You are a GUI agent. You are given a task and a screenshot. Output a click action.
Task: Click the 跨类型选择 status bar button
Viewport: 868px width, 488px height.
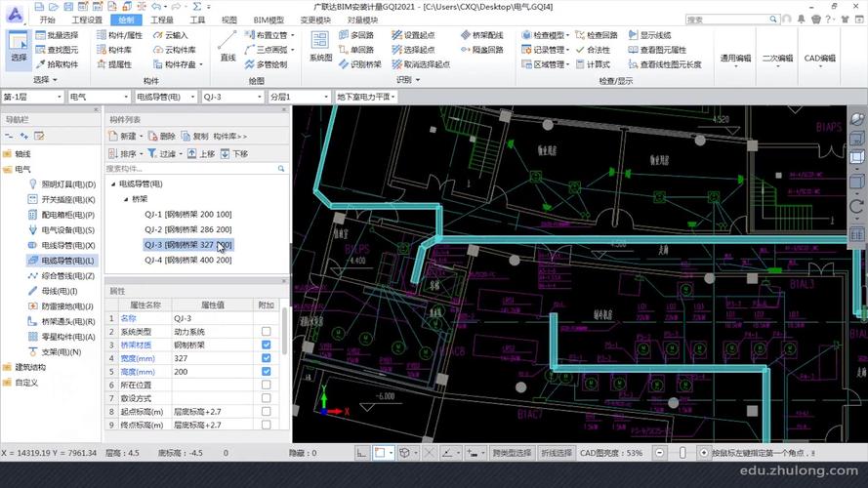(x=512, y=453)
